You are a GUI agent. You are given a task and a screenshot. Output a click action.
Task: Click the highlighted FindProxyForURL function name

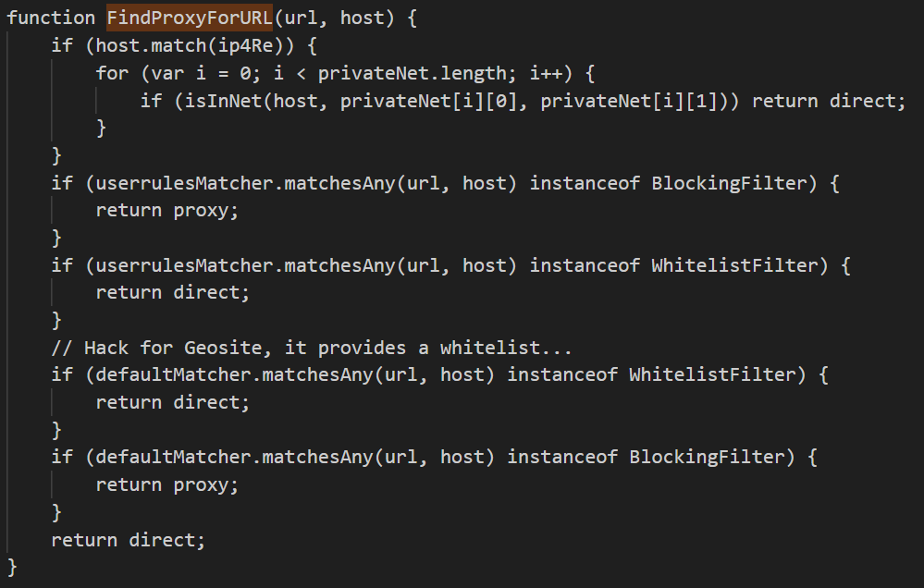point(190,18)
